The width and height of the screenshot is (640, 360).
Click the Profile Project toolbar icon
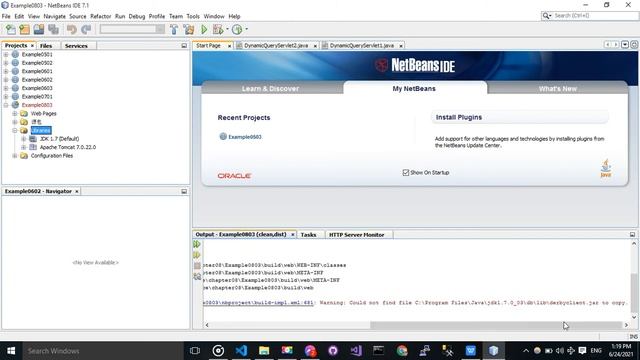237,29
